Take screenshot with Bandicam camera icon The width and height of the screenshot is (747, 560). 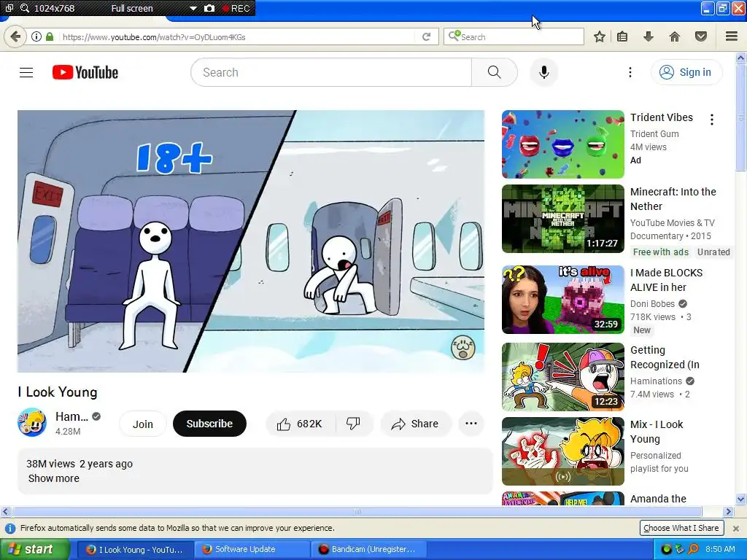(x=209, y=8)
